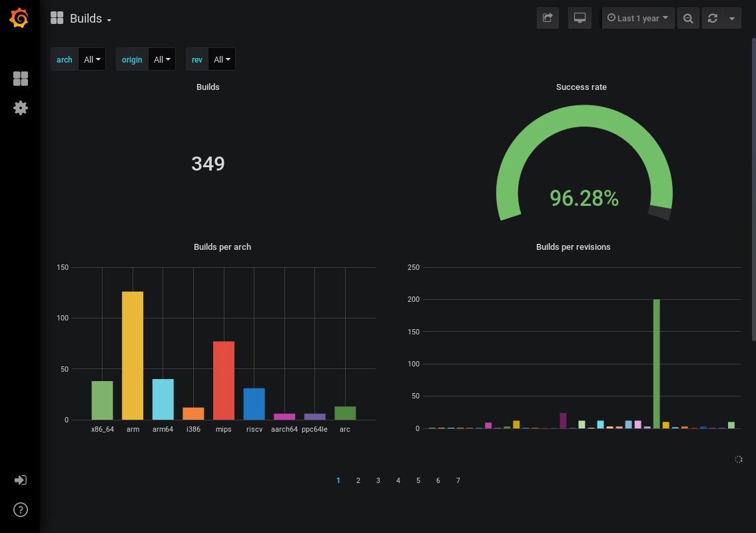The width and height of the screenshot is (756, 533).
Task: Click the origin variable label
Action: point(132,59)
